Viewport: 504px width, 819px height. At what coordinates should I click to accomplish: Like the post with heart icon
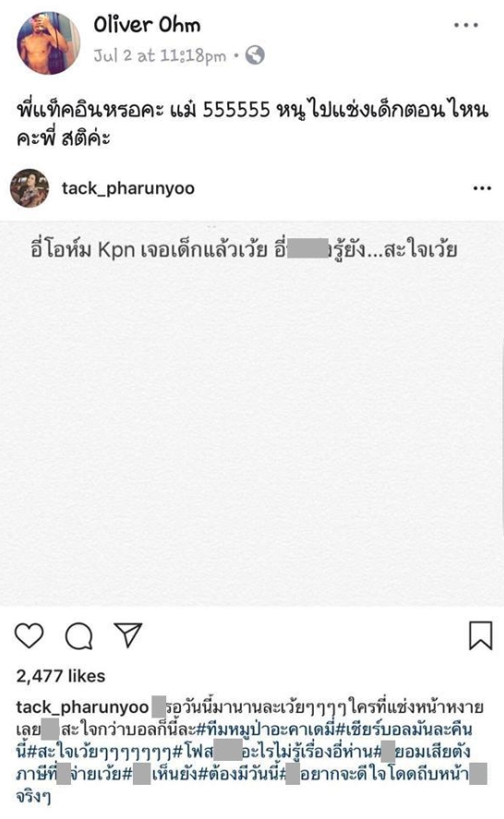click(30, 635)
